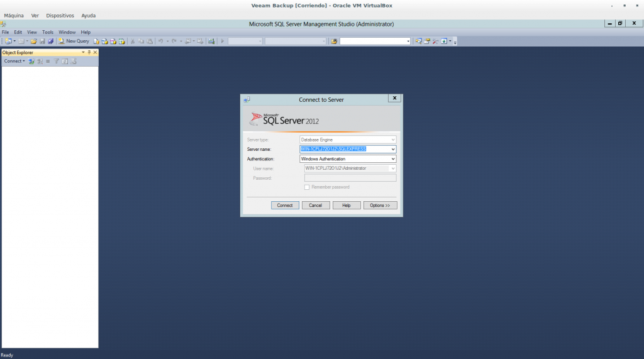Expand the Undo history dropdown arrow
This screenshot has height=359, width=644.
pos(167,41)
